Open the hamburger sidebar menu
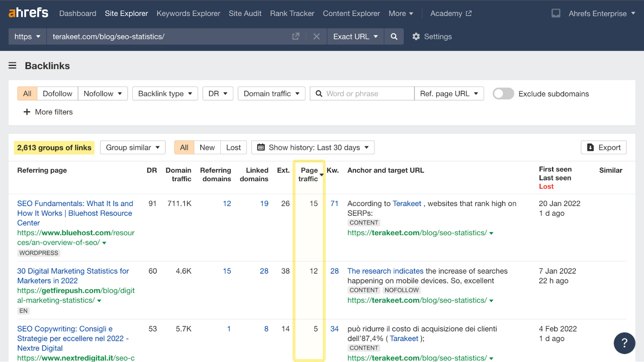644x362 pixels. [x=12, y=66]
